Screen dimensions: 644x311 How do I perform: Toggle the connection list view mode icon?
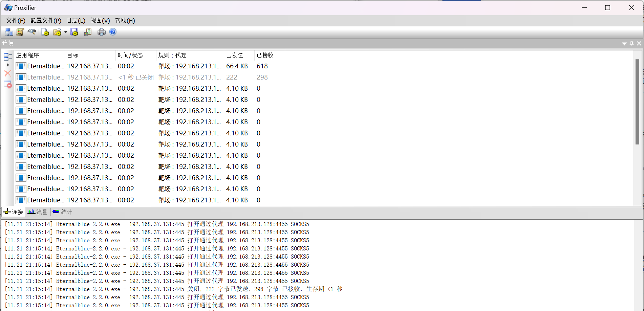pyautogui.click(x=7, y=56)
